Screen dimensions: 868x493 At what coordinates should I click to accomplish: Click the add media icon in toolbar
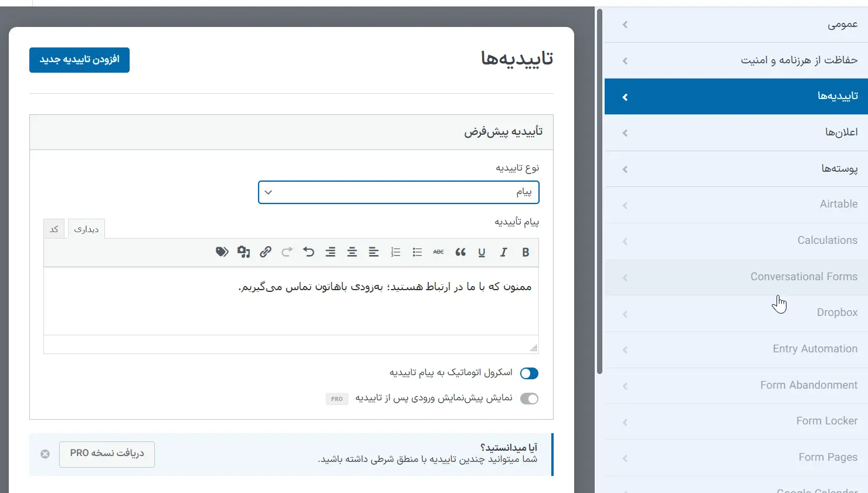[x=243, y=252]
